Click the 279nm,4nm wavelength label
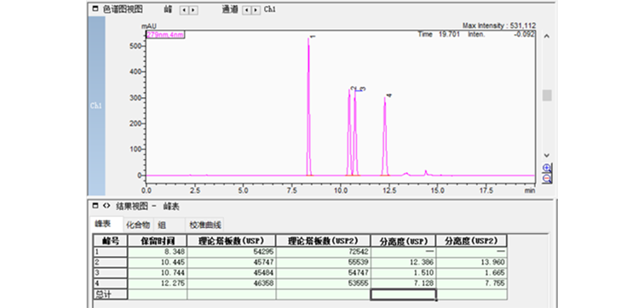The height and width of the screenshot is (308, 644). click(165, 34)
